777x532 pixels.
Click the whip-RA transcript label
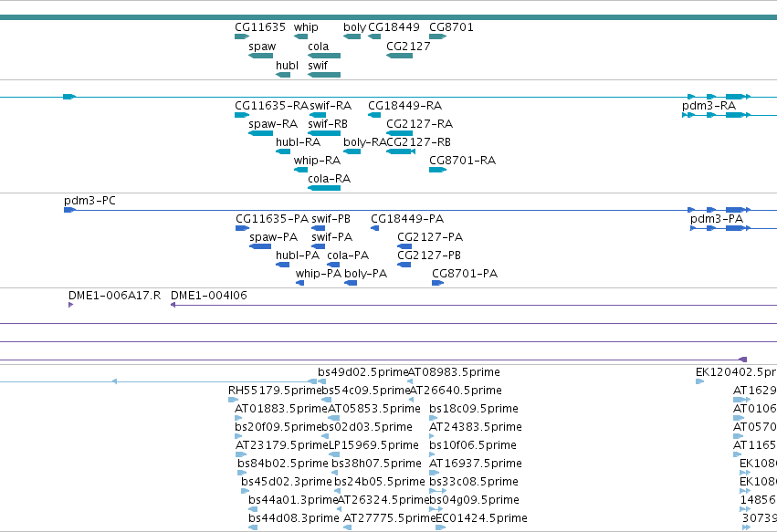[317, 161]
